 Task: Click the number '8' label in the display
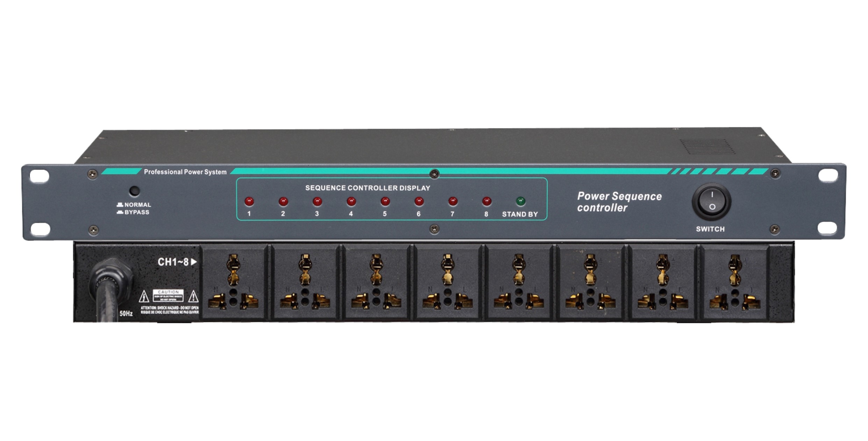tap(486, 214)
